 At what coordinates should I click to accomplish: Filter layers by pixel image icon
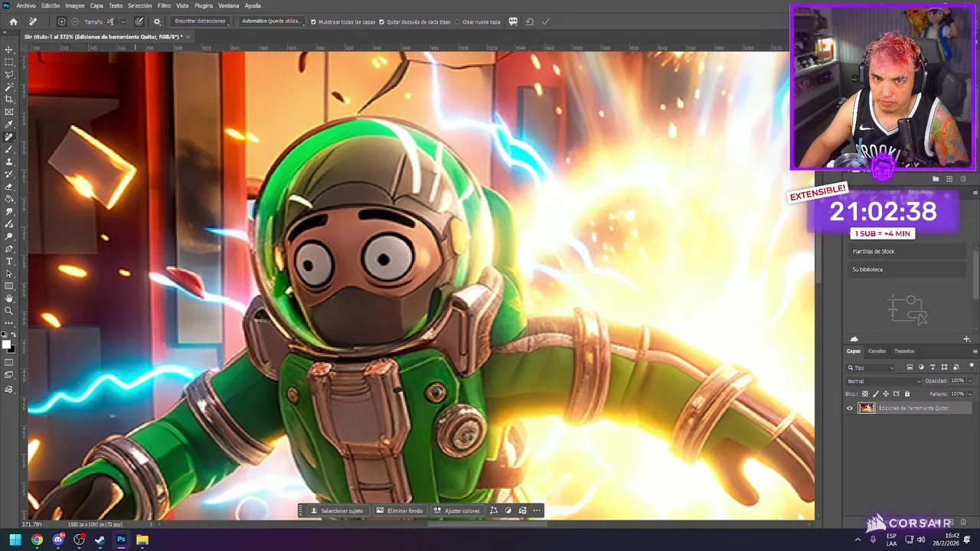click(909, 367)
